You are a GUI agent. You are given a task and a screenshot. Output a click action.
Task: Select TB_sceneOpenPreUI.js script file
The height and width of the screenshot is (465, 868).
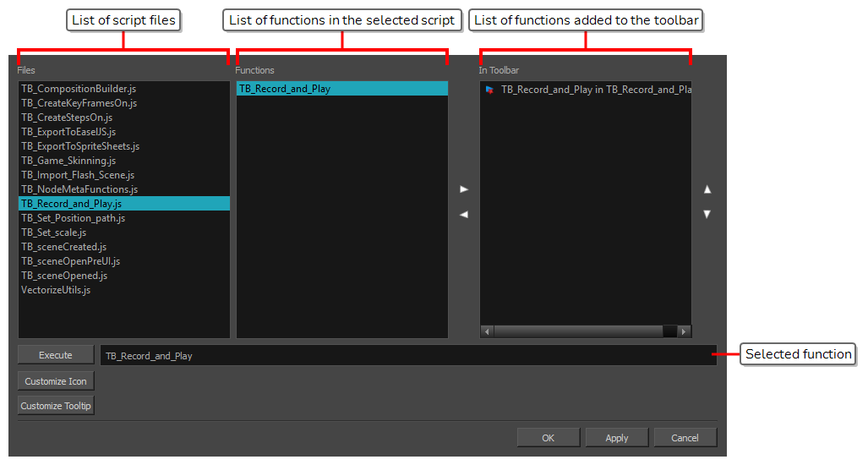124,261
